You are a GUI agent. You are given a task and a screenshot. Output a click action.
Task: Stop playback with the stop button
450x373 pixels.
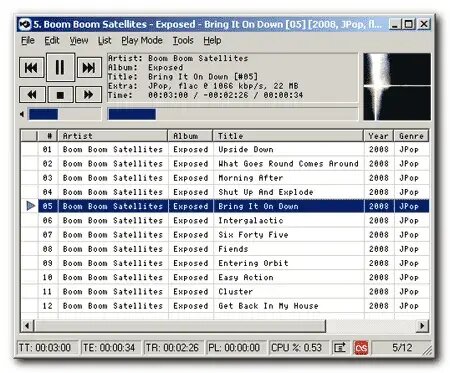click(x=60, y=95)
